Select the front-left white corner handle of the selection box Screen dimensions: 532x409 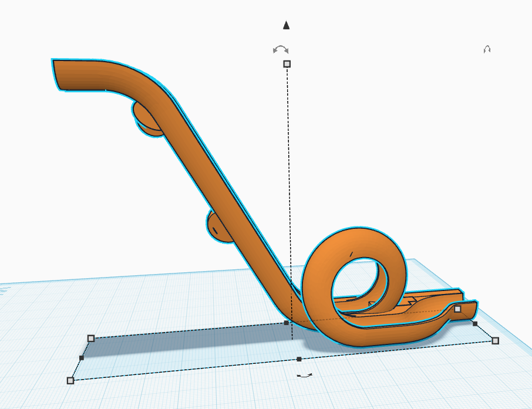[70, 380]
